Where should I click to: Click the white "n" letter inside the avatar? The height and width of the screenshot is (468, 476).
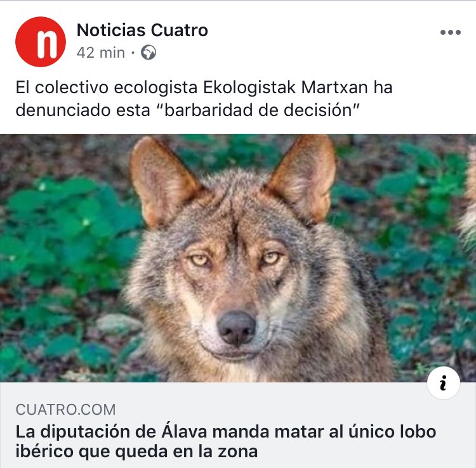(x=47, y=44)
